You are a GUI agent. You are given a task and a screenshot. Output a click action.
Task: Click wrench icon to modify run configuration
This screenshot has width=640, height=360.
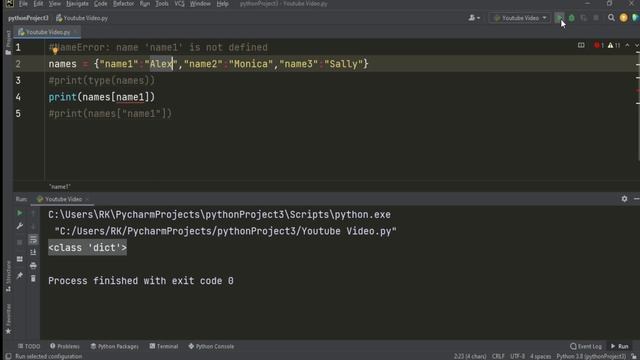coord(19,226)
